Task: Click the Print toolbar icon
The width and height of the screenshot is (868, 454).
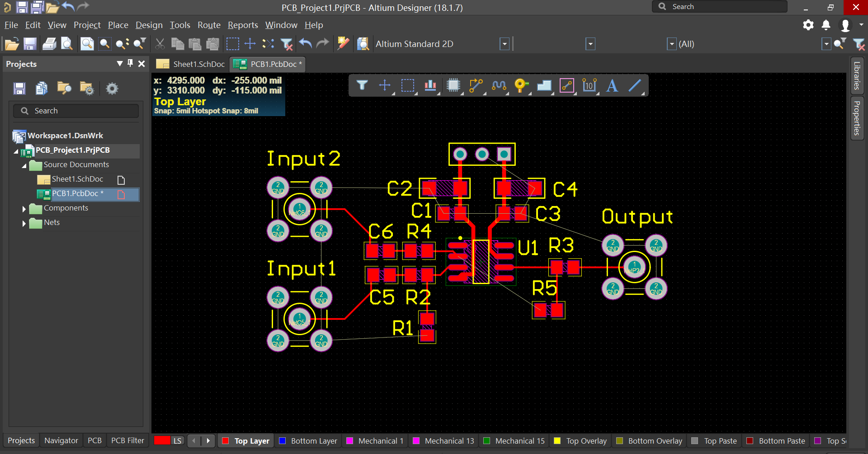Action: [49, 44]
